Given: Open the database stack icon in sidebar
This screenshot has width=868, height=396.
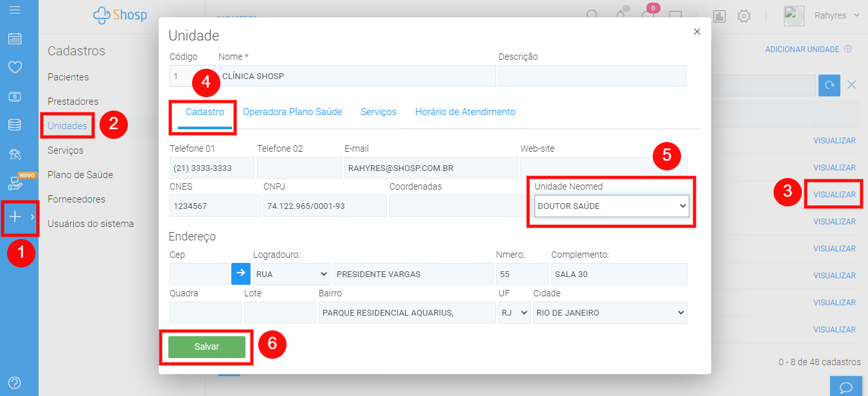Looking at the screenshot, I should click(15, 125).
